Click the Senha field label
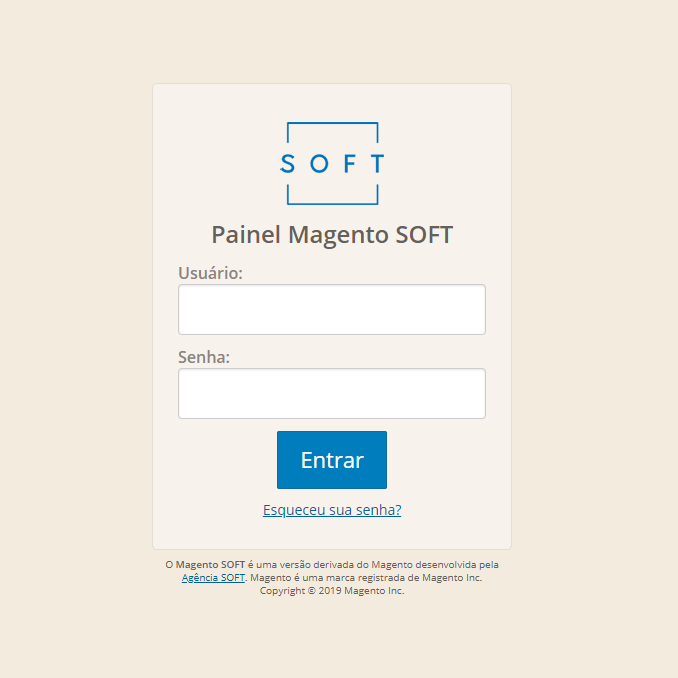The height and width of the screenshot is (678, 678). tap(204, 357)
